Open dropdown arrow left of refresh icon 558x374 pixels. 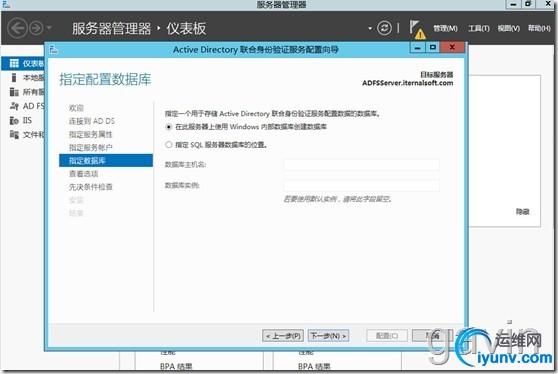coord(370,28)
